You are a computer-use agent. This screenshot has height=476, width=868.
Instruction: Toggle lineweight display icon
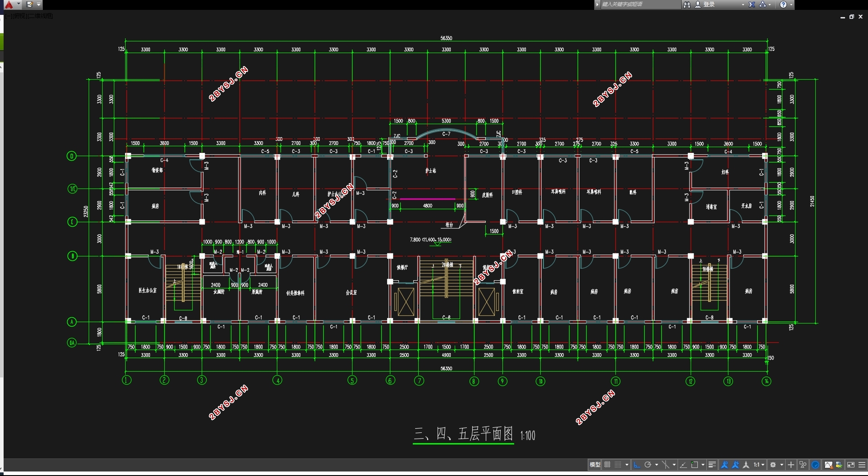pyautogui.click(x=712, y=465)
